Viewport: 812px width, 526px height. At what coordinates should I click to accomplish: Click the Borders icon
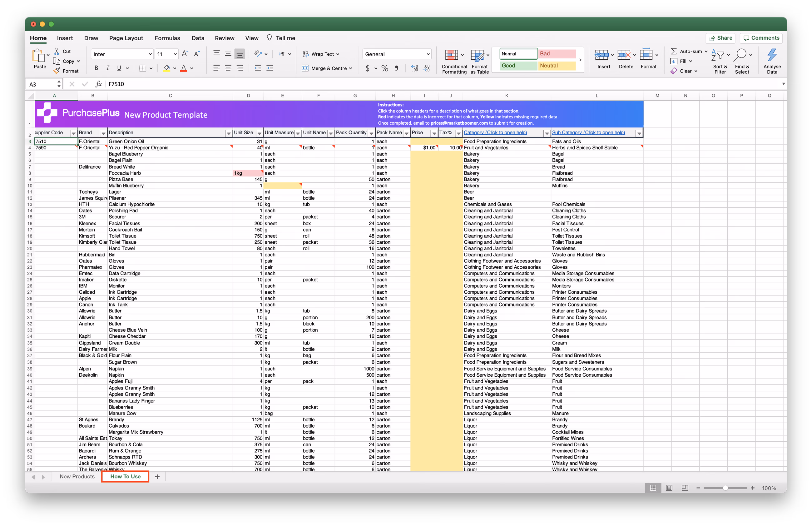[143, 68]
